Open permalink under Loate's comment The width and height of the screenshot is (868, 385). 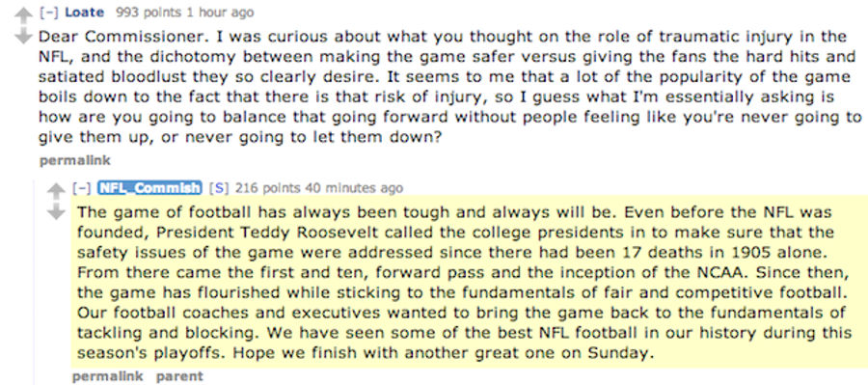(x=74, y=160)
